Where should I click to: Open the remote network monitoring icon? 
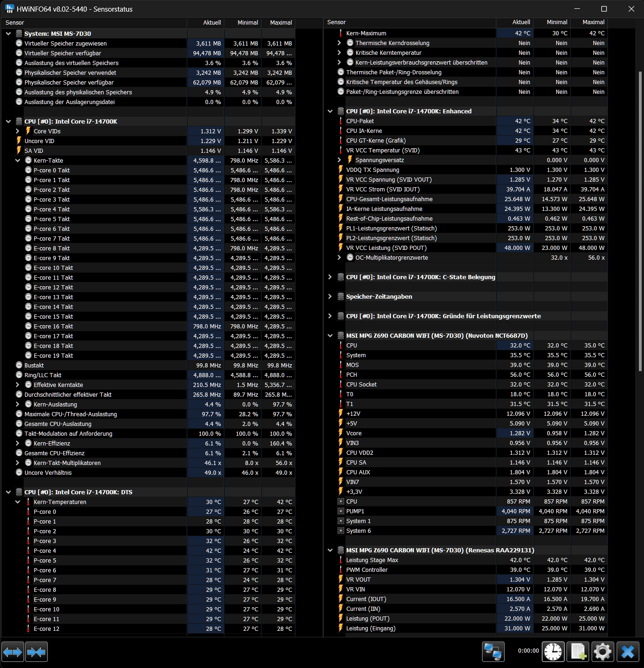[493, 652]
